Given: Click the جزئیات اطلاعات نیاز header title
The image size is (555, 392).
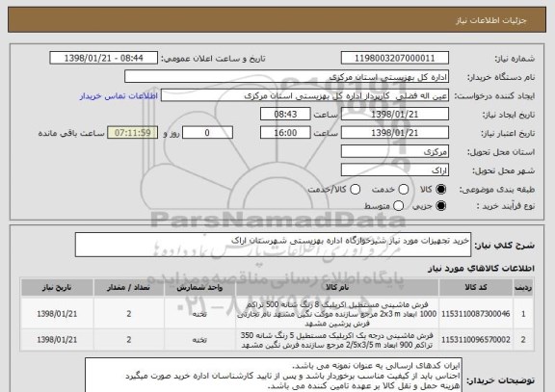Looking at the screenshot, I should (491, 20).
